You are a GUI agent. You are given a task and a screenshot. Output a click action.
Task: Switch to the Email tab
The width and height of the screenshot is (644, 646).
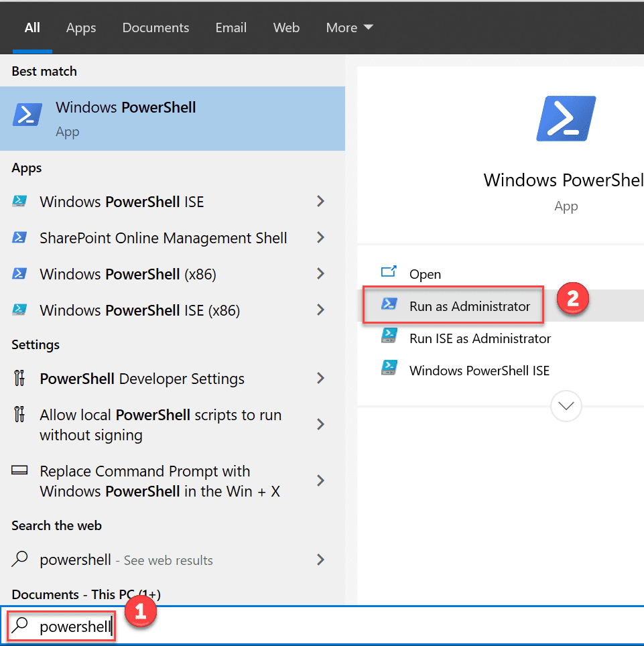[x=231, y=27]
